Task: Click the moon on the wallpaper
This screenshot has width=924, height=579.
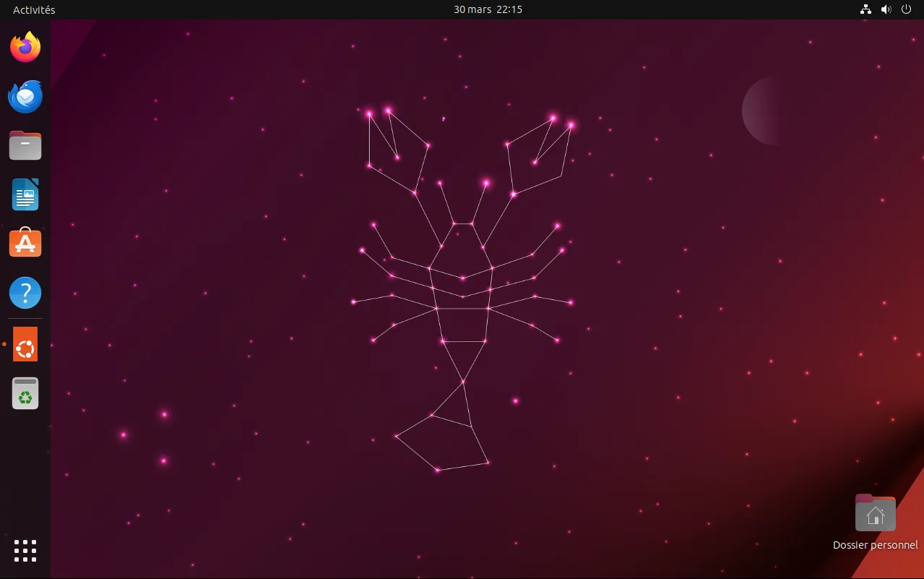Action: (766, 111)
